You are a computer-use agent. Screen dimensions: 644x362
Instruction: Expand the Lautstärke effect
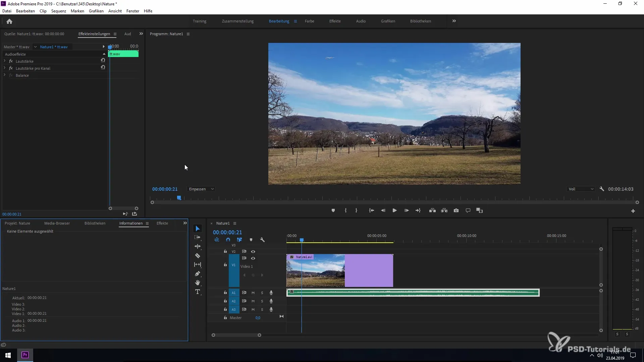[5, 61]
